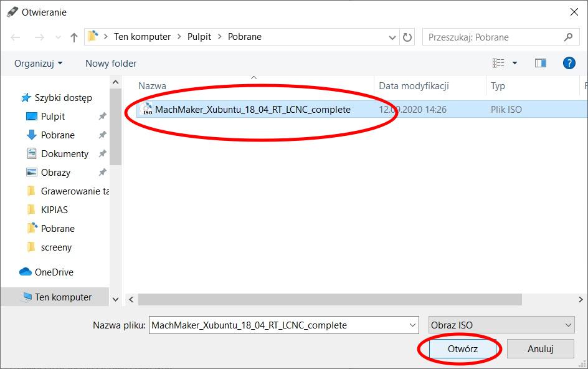Expand the file name history dropdown
Screen dimensions: 588x369
(412, 325)
